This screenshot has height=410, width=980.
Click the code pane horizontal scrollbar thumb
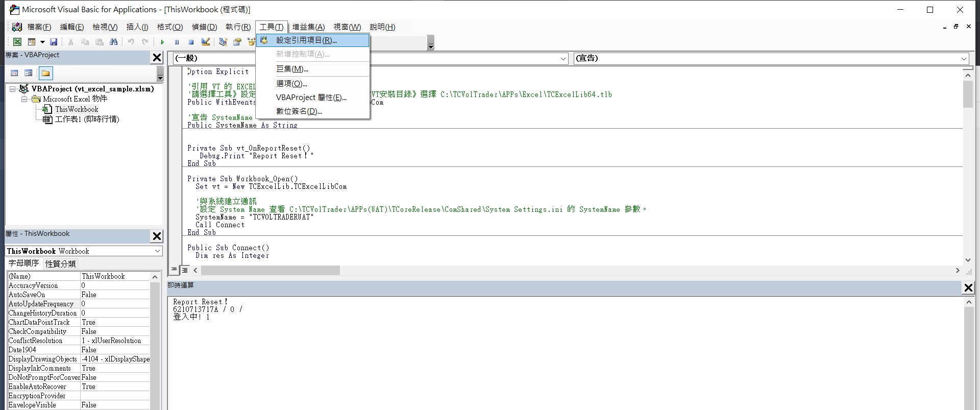tap(269, 270)
